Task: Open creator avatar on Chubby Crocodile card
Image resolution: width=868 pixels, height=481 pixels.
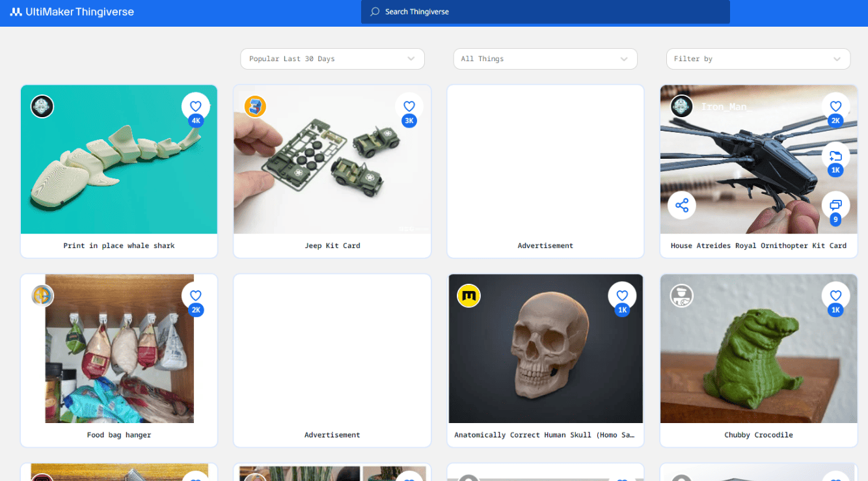Action: point(682,295)
